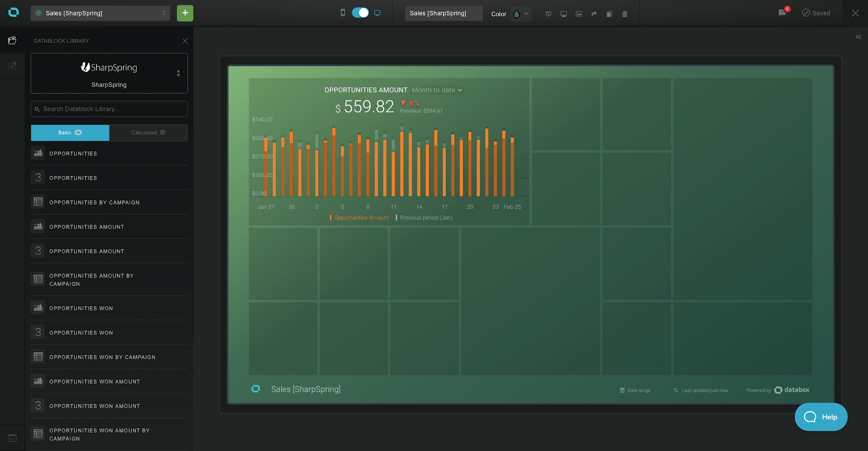Click the Date range footer item
Viewport: 868px width, 451px height.
tap(635, 390)
